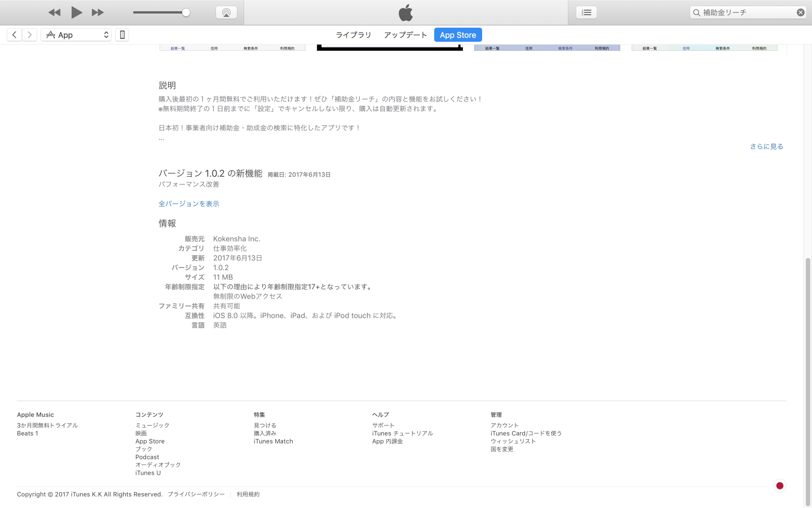Open the 全バージョンを表示 link

(189, 204)
